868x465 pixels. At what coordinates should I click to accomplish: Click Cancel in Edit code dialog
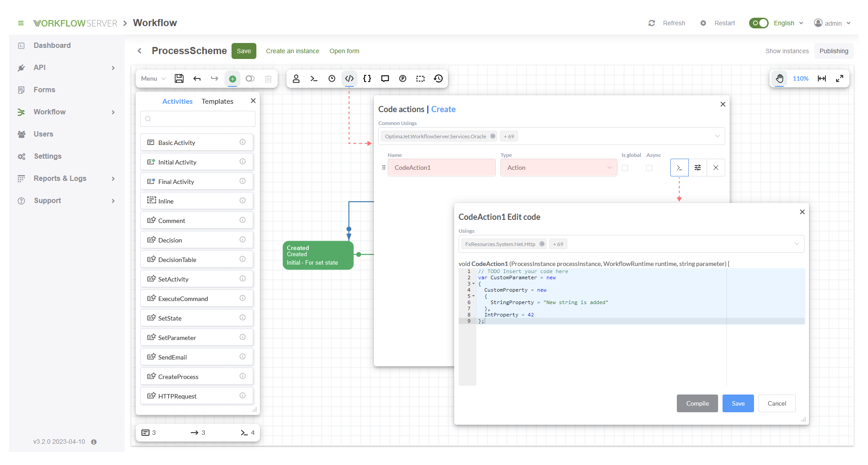pos(777,403)
